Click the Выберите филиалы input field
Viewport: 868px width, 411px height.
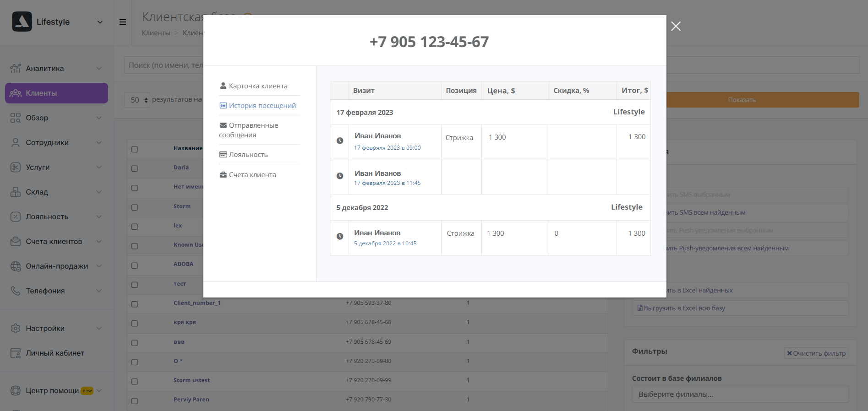pyautogui.click(x=740, y=395)
